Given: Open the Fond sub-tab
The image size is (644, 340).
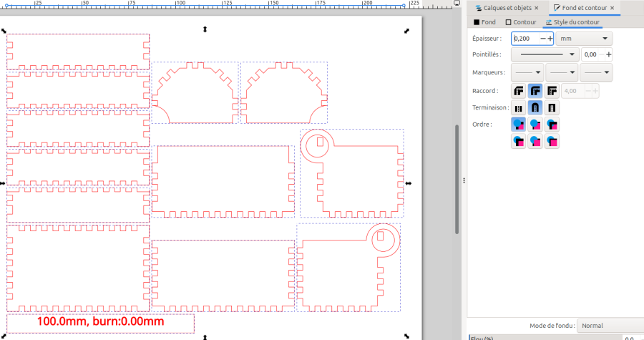Looking at the screenshot, I should click(484, 22).
